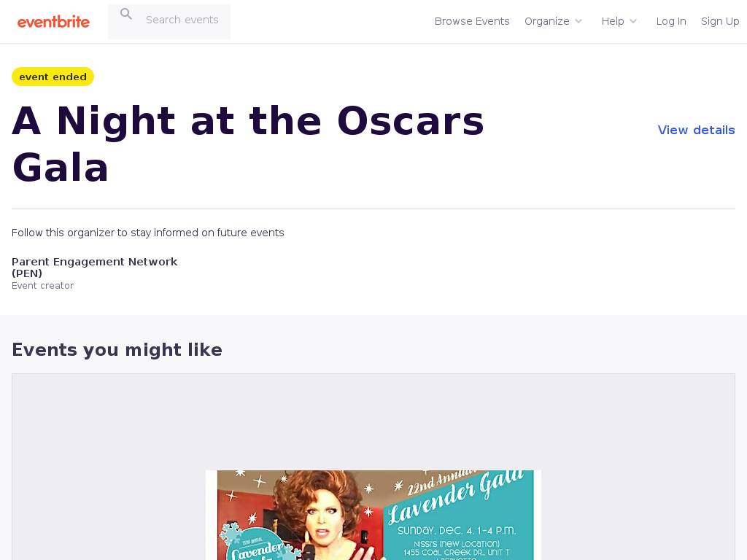Image resolution: width=747 pixels, height=560 pixels.
Task: Click the Events you might like heading
Action: tap(117, 350)
